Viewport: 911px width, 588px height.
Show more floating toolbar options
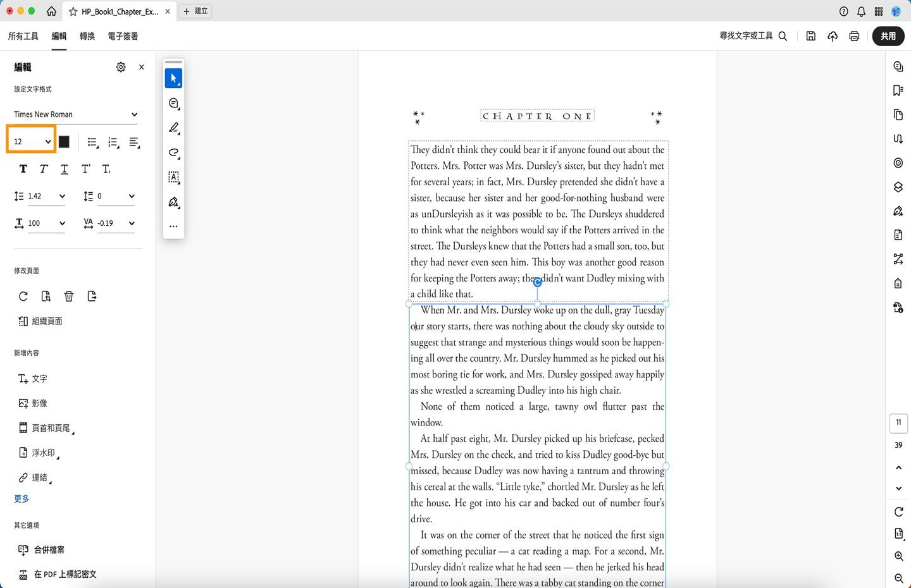pos(173,226)
